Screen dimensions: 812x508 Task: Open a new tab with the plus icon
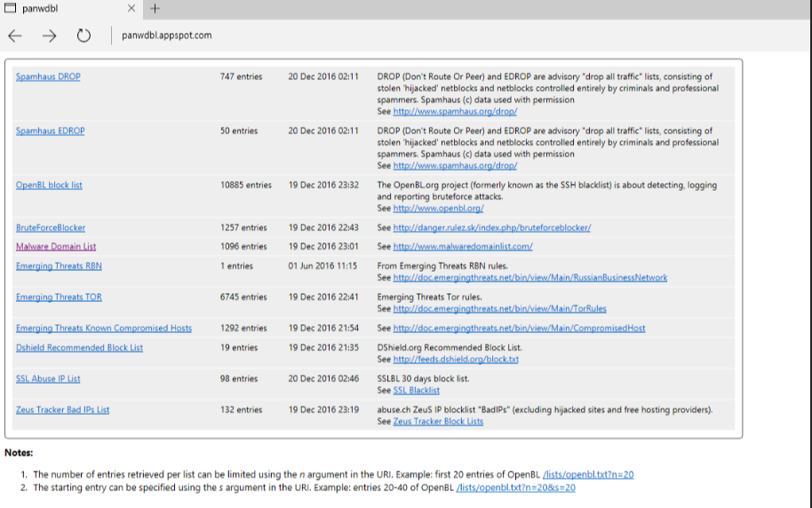tap(155, 8)
